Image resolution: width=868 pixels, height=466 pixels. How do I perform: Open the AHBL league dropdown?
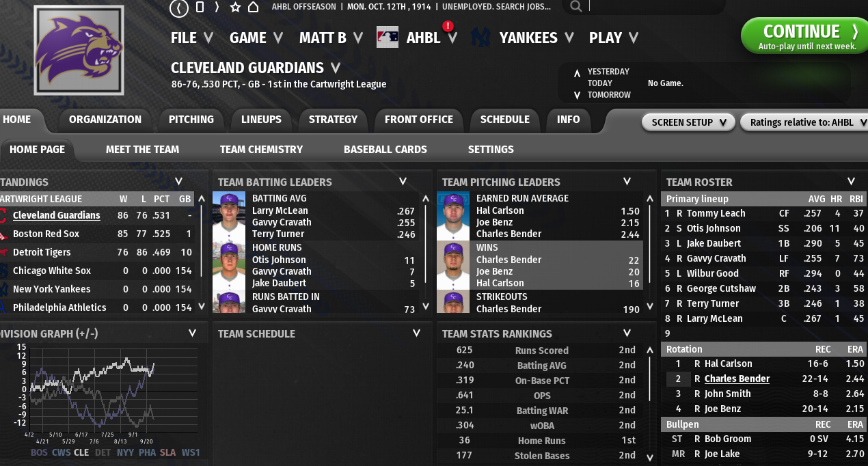431,38
